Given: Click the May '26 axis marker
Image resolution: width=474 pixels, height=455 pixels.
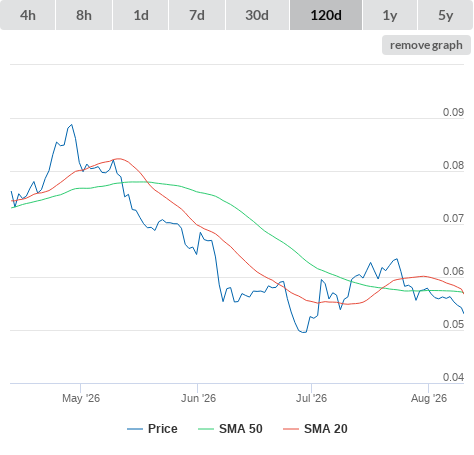Looking at the screenshot, I should point(81,398).
